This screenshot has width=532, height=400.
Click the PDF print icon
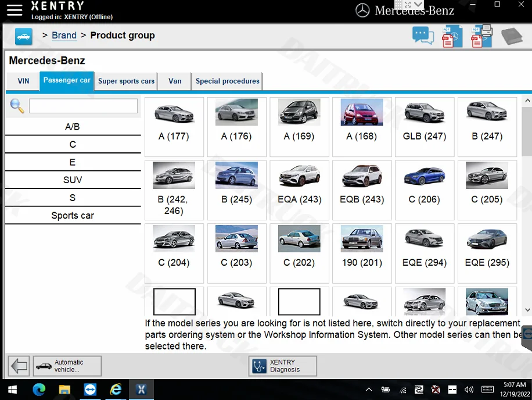point(482,35)
